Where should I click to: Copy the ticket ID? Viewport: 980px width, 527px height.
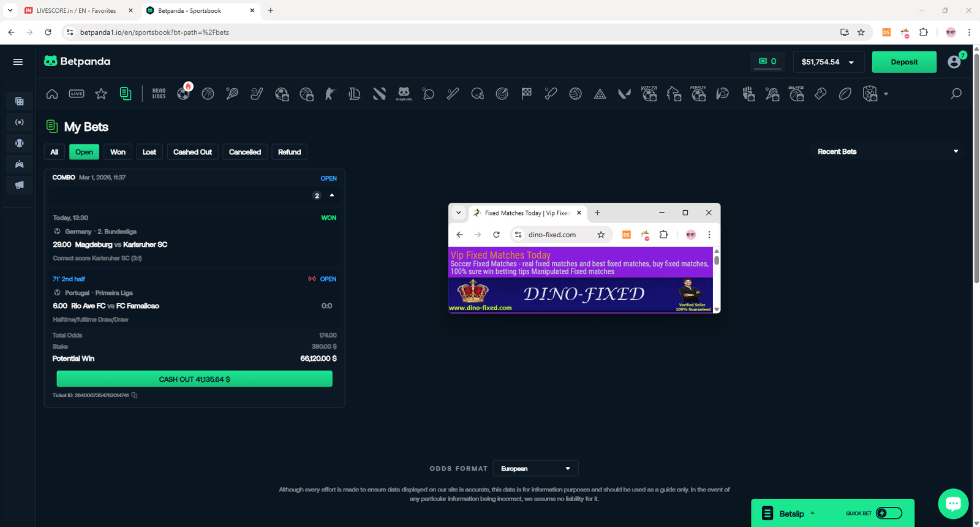coord(134,395)
